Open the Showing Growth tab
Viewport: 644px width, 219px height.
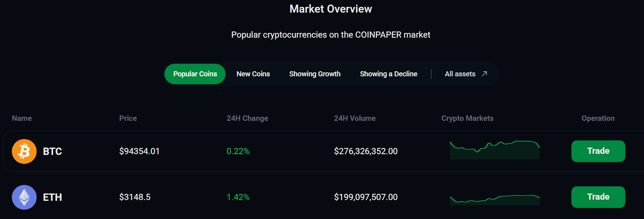[x=315, y=74]
